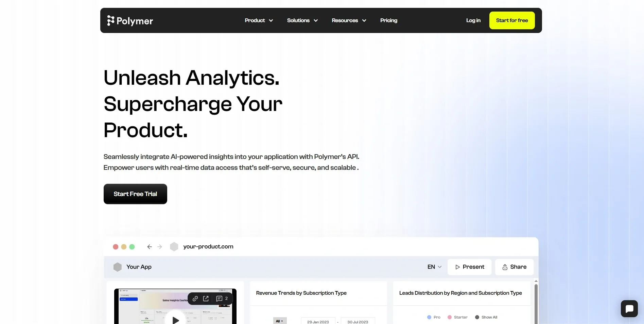Open the comments icon showing 2
This screenshot has height=324, width=644.
222,298
